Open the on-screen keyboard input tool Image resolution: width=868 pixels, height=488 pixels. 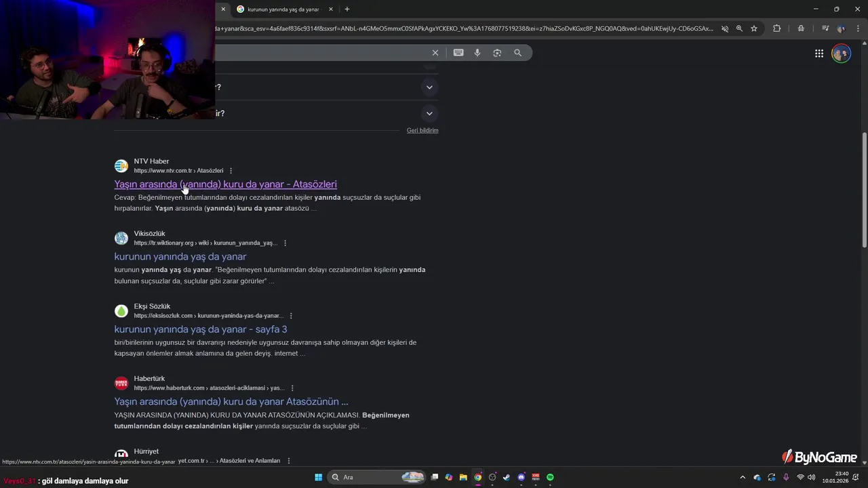(458, 53)
